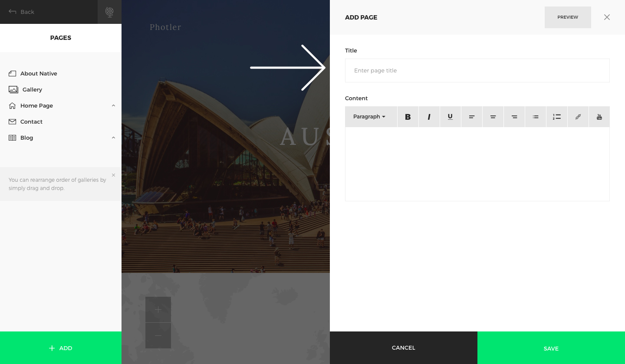This screenshot has width=625, height=364.
Task: Click the Contact envelope icon
Action: (12, 121)
